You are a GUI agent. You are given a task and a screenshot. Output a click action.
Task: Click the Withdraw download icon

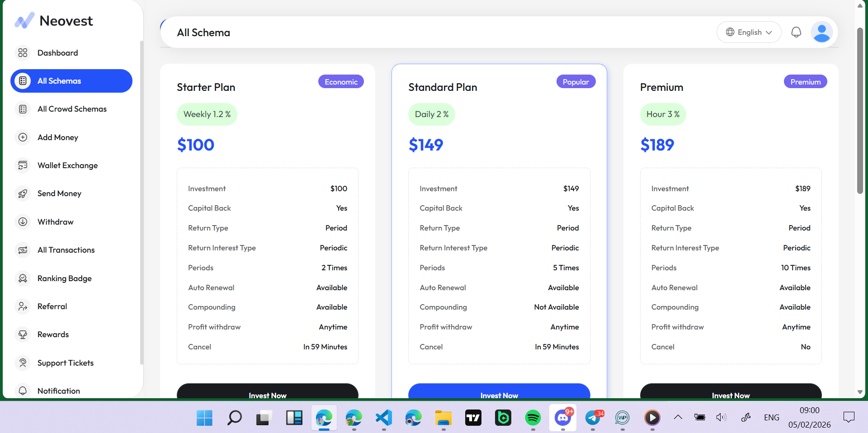point(23,222)
